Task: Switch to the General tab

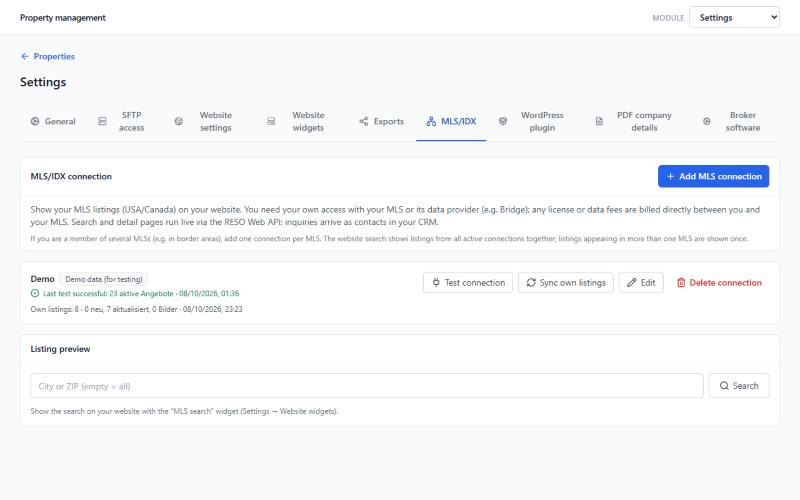Action: click(53, 121)
